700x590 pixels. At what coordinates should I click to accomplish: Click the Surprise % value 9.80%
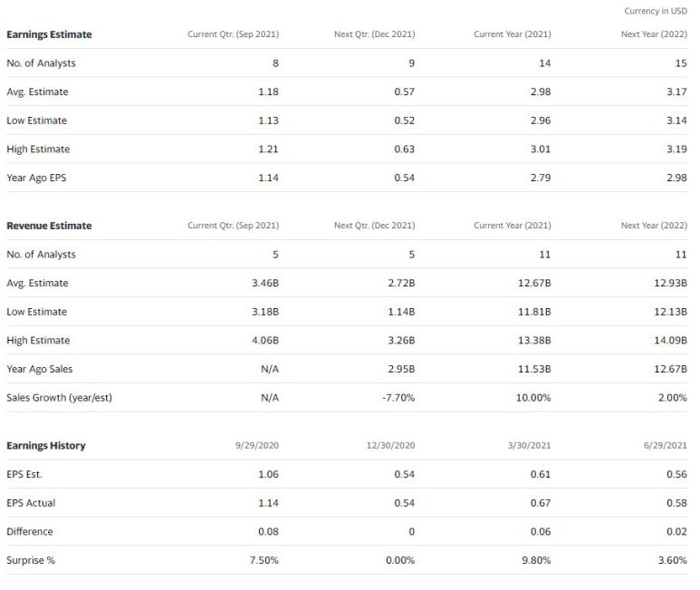tap(536, 560)
